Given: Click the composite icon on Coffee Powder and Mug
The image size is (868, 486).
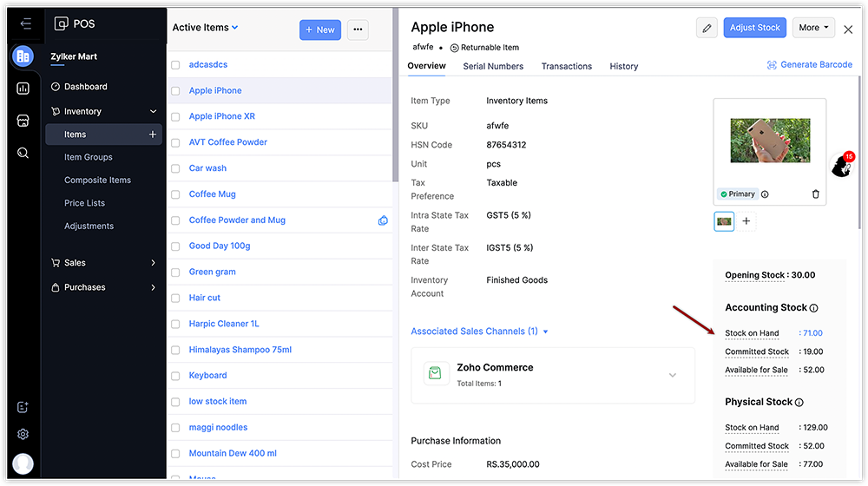Looking at the screenshot, I should (383, 220).
